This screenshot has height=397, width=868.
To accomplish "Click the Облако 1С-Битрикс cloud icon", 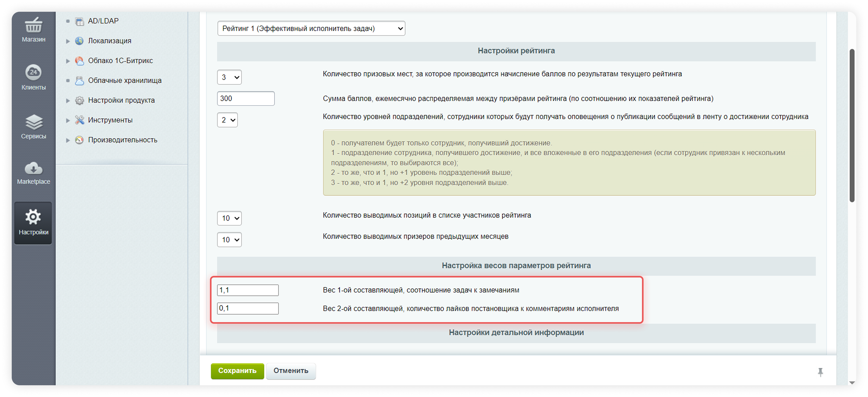I will coord(80,61).
